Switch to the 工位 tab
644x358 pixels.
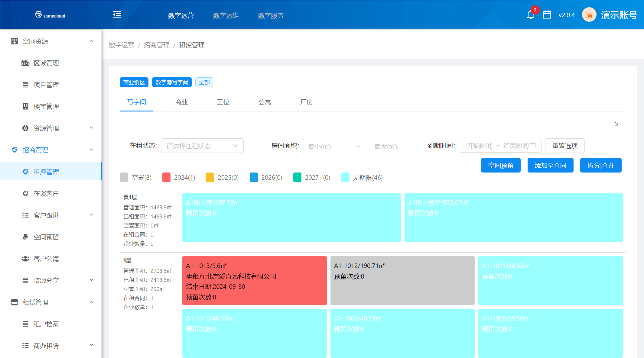tap(223, 102)
